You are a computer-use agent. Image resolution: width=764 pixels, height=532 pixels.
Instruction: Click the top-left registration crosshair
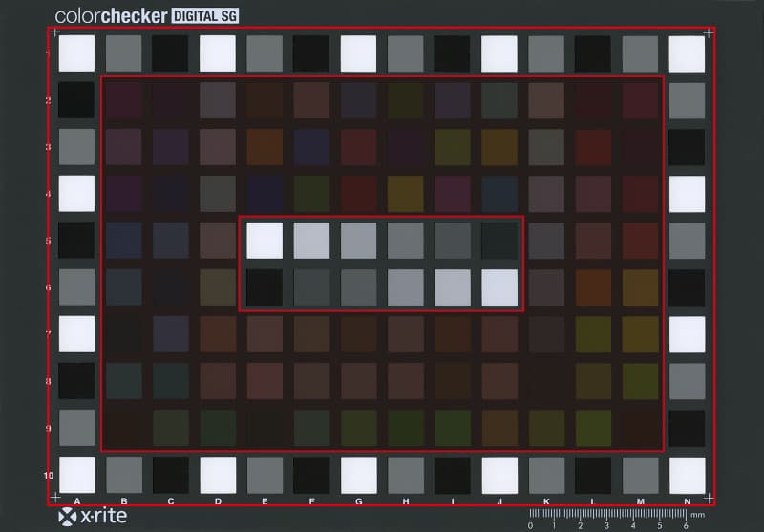[55, 32]
